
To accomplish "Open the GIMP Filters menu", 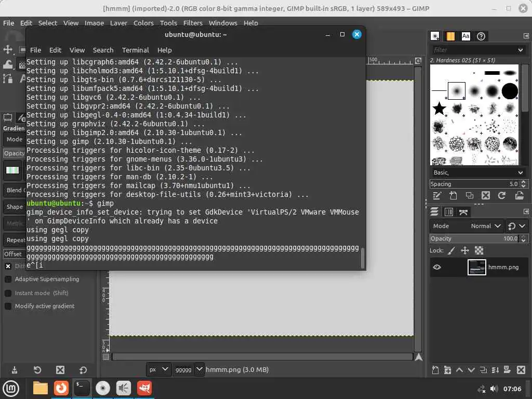I will (x=193, y=23).
